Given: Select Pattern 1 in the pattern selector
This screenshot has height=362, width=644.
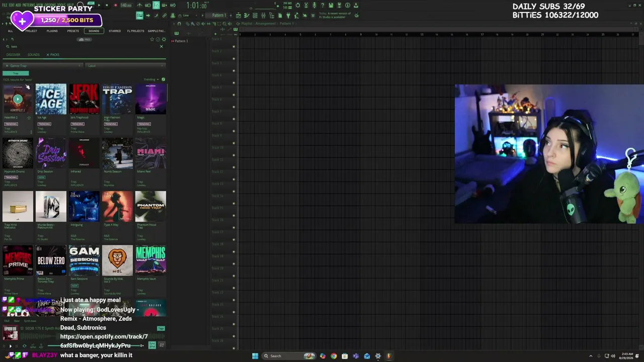Looking at the screenshot, I should [x=219, y=16].
